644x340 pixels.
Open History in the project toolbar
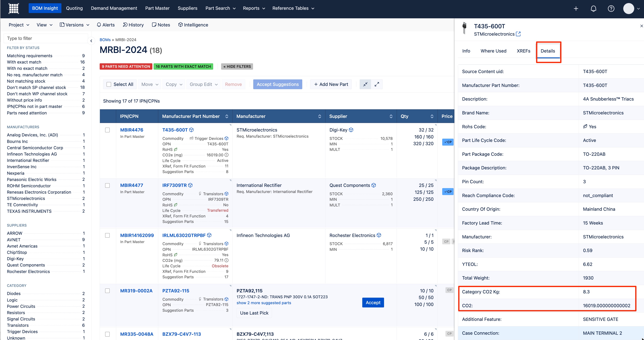133,25
